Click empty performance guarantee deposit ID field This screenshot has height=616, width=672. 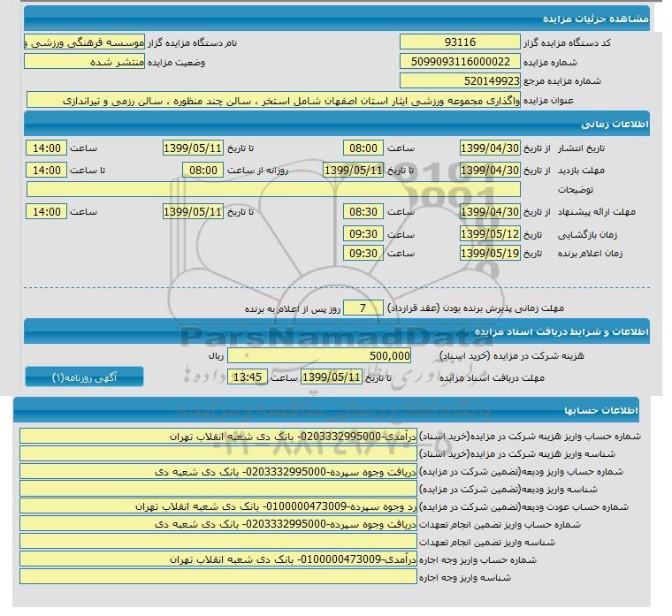[x=218, y=542]
